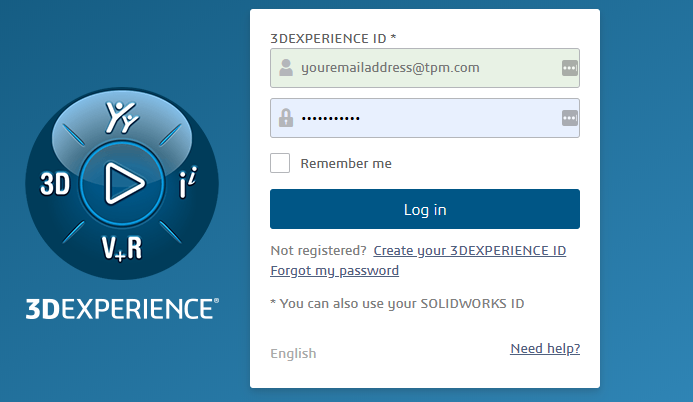Click the padlock icon in password field
This screenshot has width=693, height=402.
coord(286,118)
